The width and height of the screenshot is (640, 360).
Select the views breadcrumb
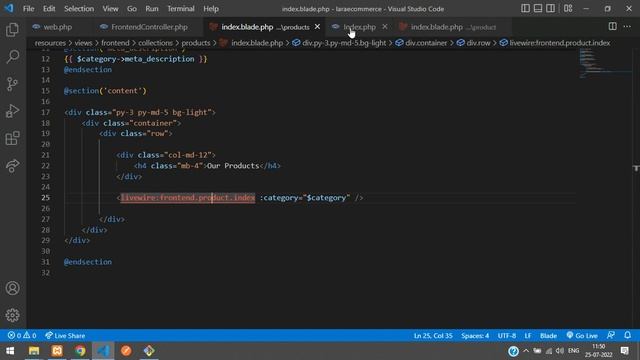[83, 43]
